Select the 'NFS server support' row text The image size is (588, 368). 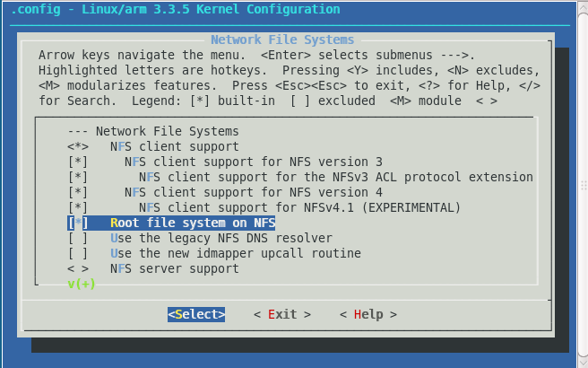pos(175,269)
